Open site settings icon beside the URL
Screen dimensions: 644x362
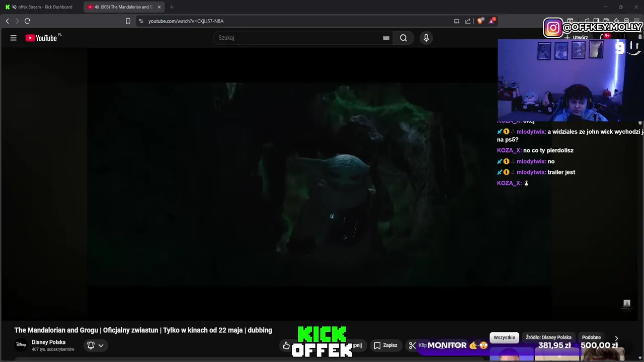click(141, 21)
